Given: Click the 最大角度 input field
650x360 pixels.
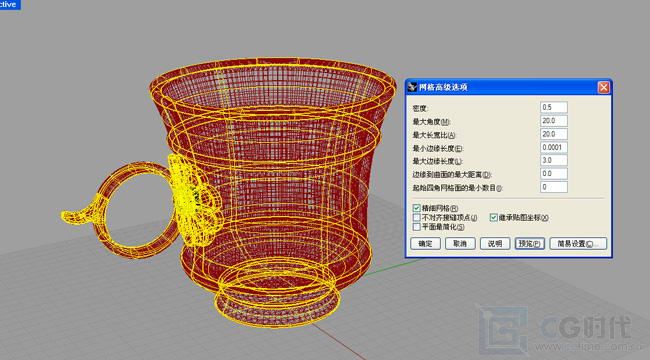Looking at the screenshot, I should tap(554, 121).
